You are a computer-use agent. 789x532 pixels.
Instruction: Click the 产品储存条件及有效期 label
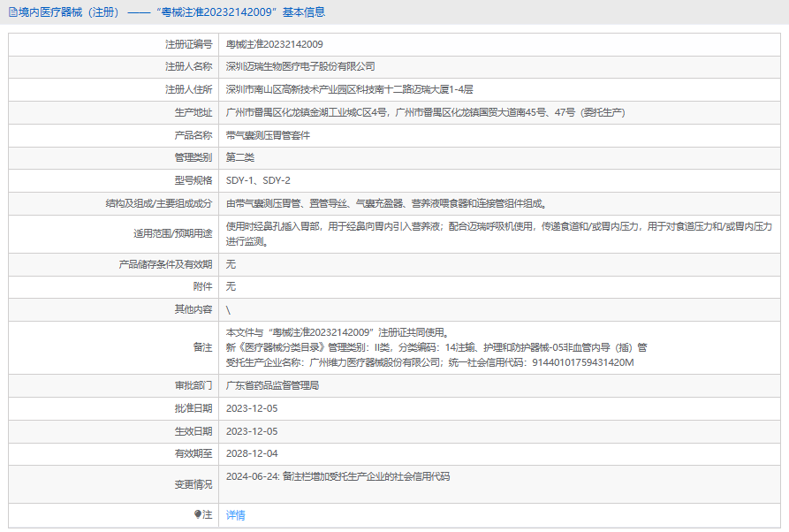pyautogui.click(x=165, y=264)
